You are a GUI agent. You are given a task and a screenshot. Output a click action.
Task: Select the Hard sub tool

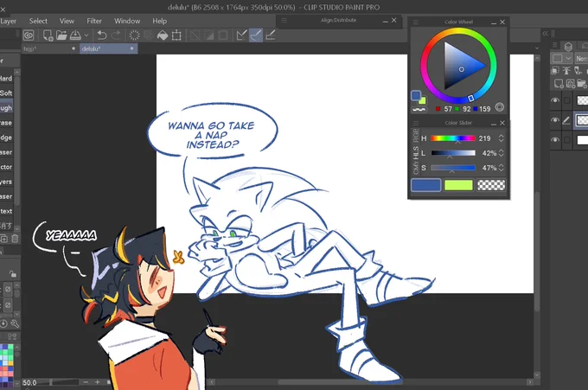6,79
